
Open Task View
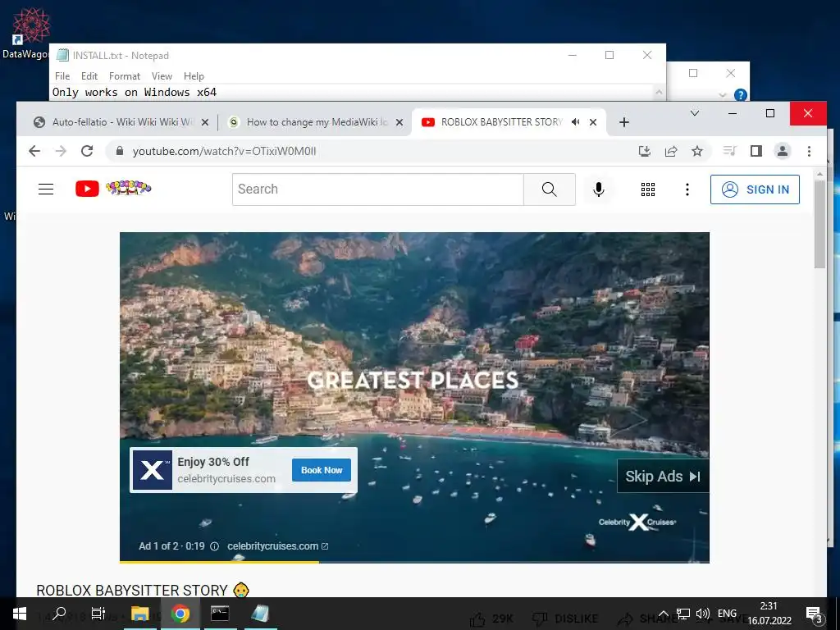coord(98,614)
